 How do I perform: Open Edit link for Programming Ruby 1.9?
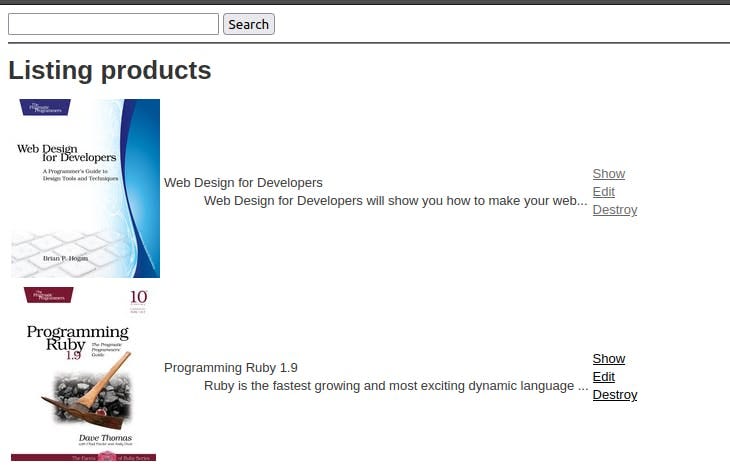click(x=603, y=377)
